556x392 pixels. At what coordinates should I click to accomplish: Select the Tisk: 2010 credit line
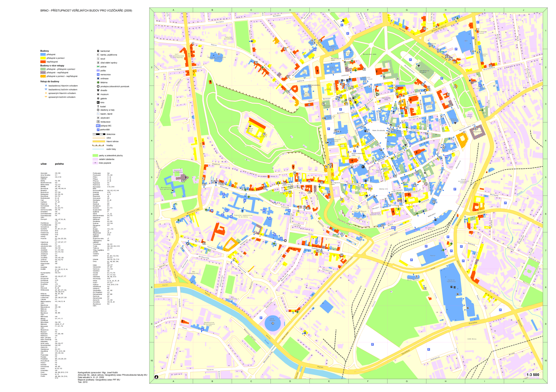tap(83, 382)
